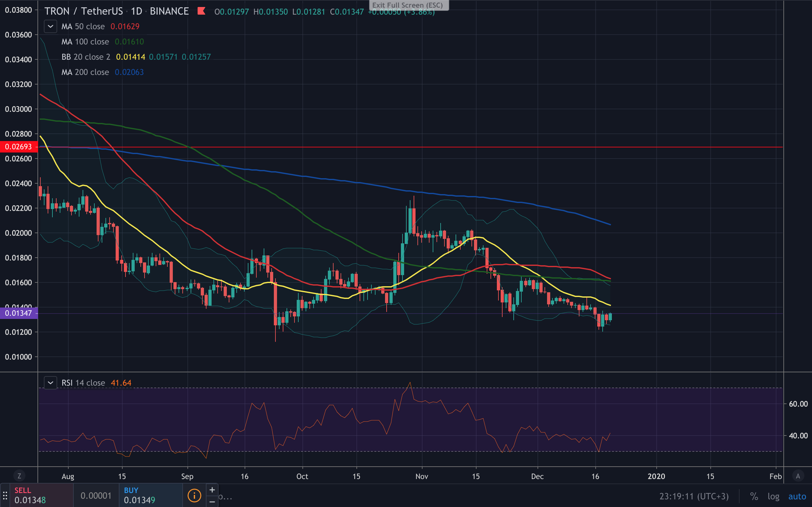Screen dimensions: 812x507
Task: Click the red 0.02693 price line label
Action: click(19, 147)
